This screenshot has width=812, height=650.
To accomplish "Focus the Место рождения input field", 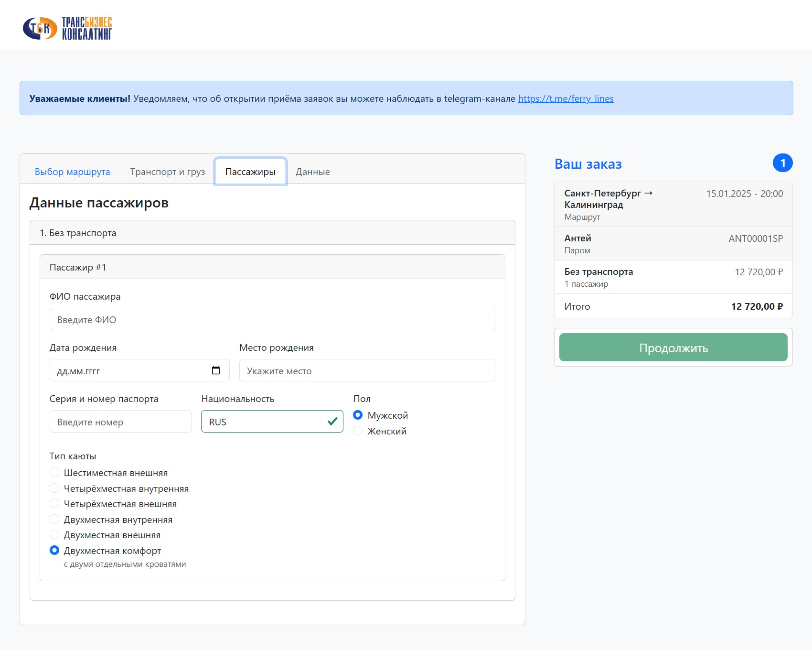I will [x=367, y=370].
